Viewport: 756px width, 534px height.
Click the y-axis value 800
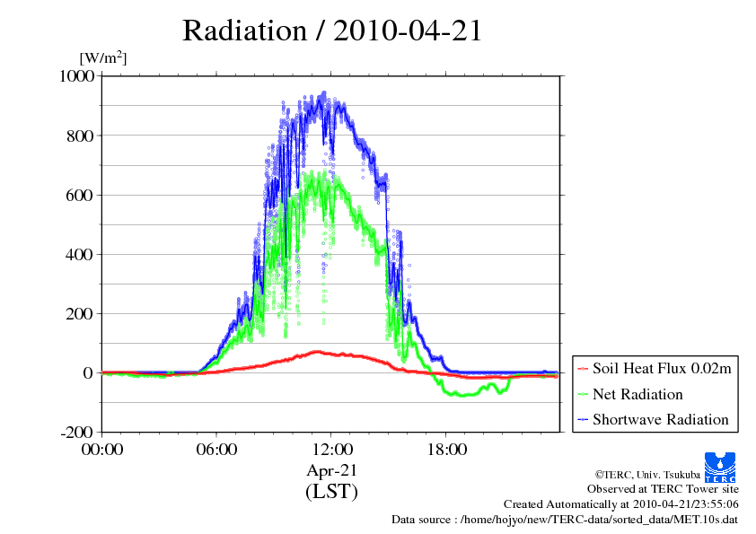point(80,136)
